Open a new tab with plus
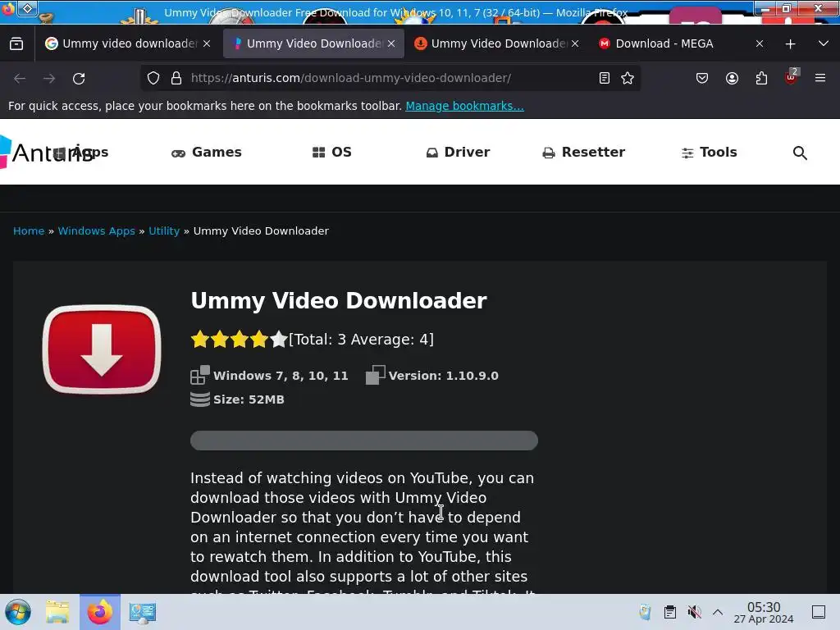 click(x=790, y=44)
